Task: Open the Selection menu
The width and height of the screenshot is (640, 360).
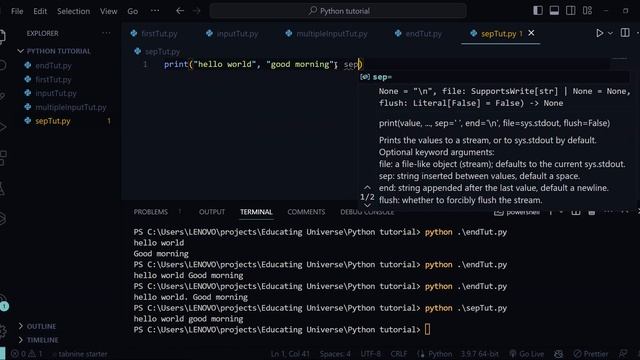Action: (x=73, y=11)
